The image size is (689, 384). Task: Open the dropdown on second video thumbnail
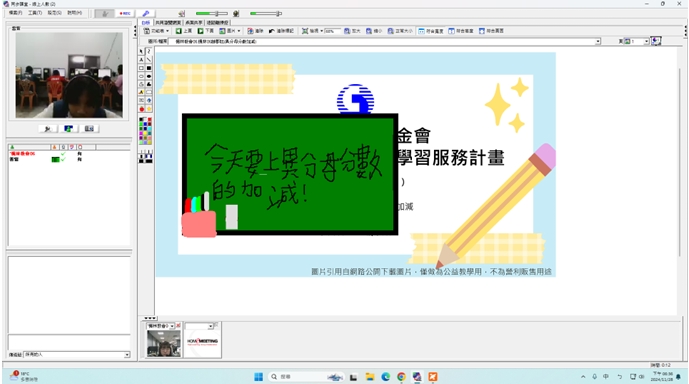coord(210,326)
